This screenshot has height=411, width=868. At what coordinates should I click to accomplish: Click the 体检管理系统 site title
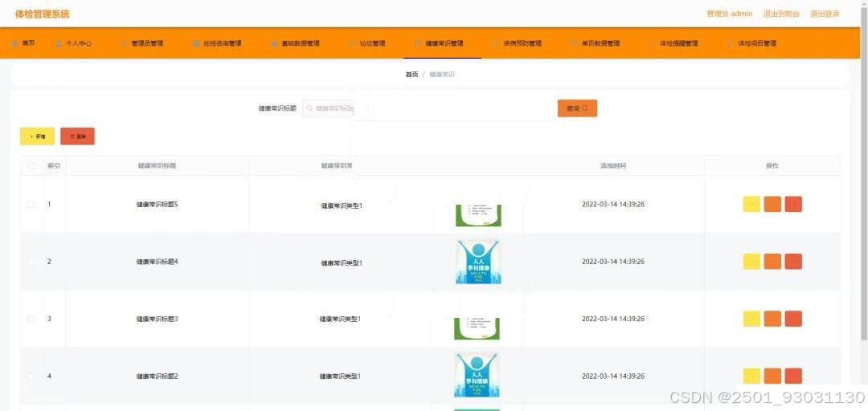click(43, 14)
